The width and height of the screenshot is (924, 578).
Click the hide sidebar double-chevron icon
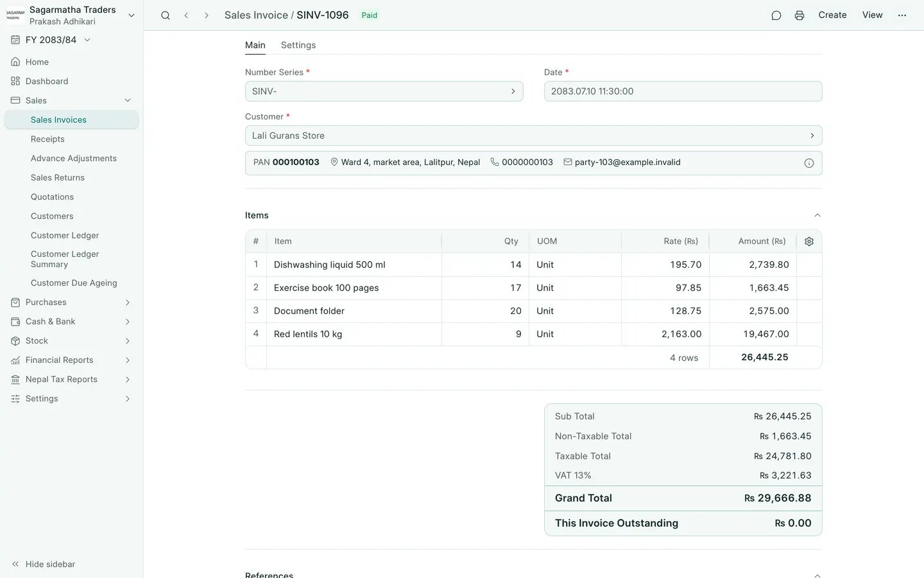tap(15, 565)
